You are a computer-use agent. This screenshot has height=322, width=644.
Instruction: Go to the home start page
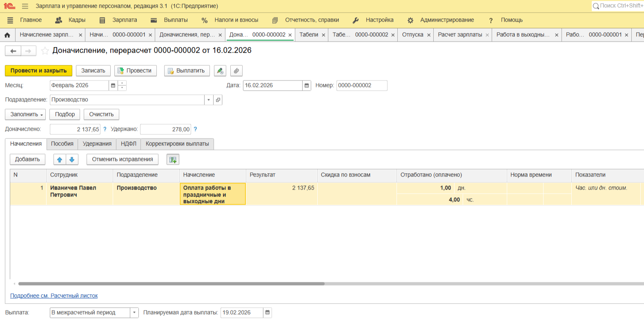(x=7, y=35)
